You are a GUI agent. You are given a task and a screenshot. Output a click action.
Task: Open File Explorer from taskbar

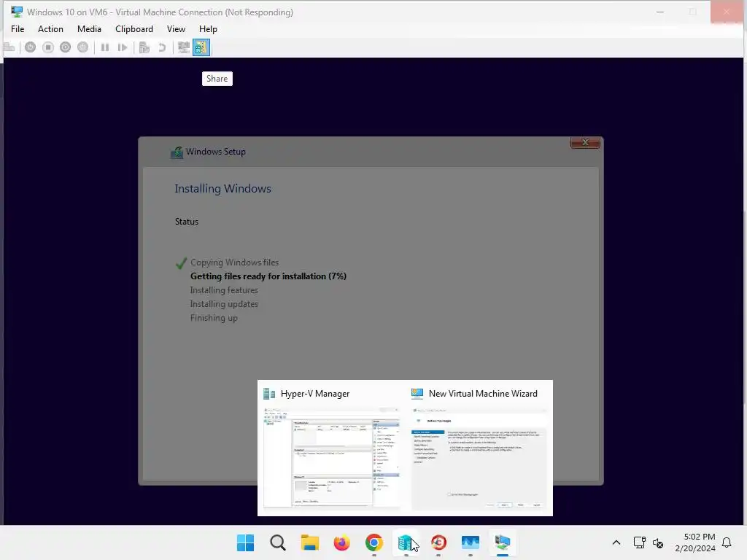coord(309,542)
